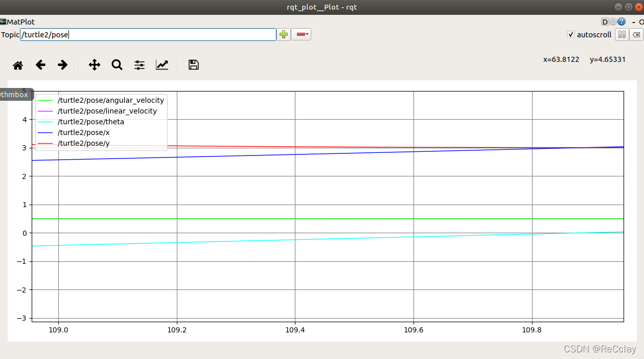The height and width of the screenshot is (359, 644).
Task: Click y-axis tick label 0
Action: pyautogui.click(x=24, y=233)
